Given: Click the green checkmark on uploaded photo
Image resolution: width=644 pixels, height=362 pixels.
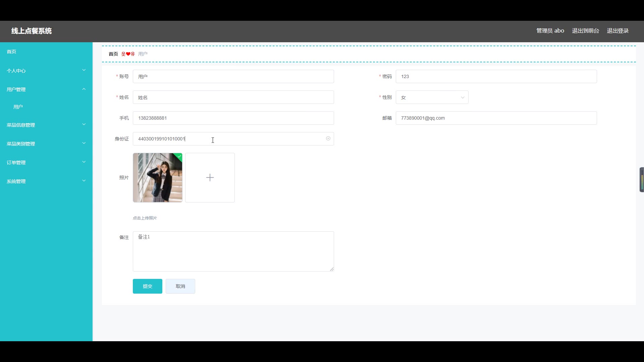Looking at the screenshot, I should [179, 156].
